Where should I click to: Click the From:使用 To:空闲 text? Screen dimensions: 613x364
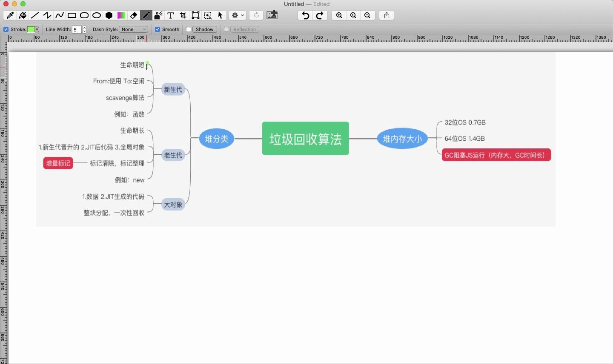click(119, 81)
